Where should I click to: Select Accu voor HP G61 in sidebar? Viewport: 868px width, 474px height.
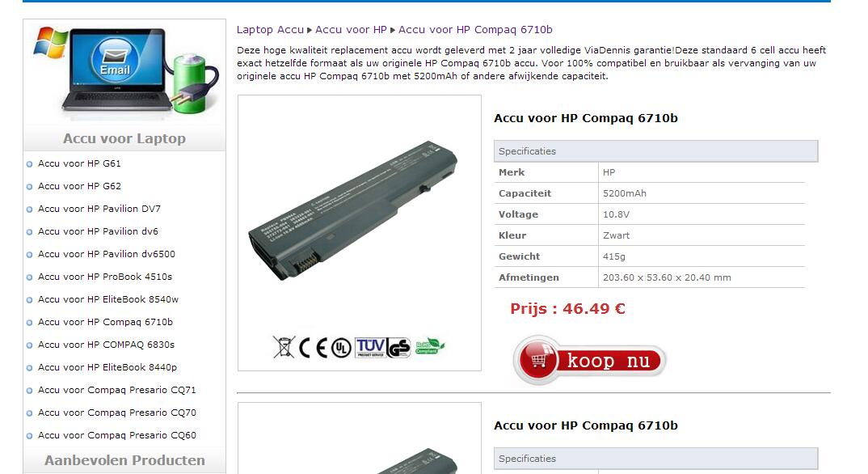coord(79,163)
